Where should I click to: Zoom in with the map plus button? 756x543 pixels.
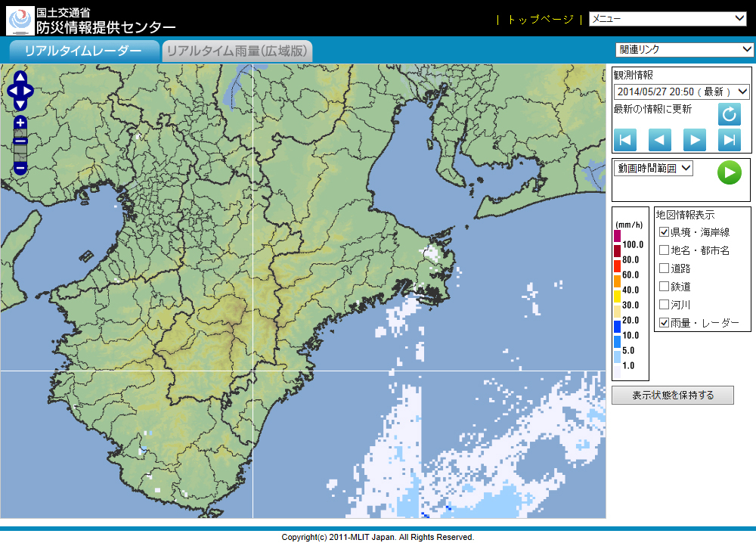20,123
